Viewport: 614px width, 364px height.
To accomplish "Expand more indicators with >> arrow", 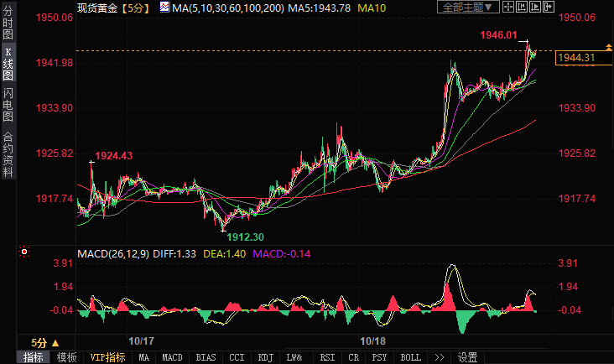I will point(439,357).
